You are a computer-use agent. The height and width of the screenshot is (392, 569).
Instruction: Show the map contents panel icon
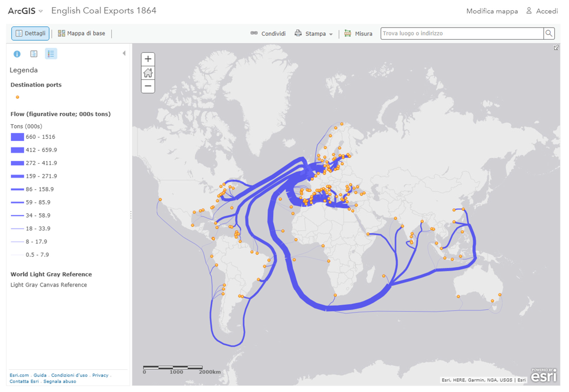(34, 54)
